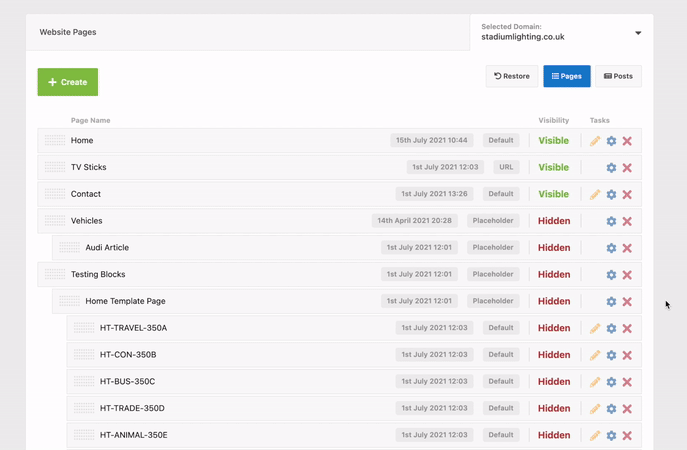
Task: Switch to the Pages tab
Action: pos(567,76)
